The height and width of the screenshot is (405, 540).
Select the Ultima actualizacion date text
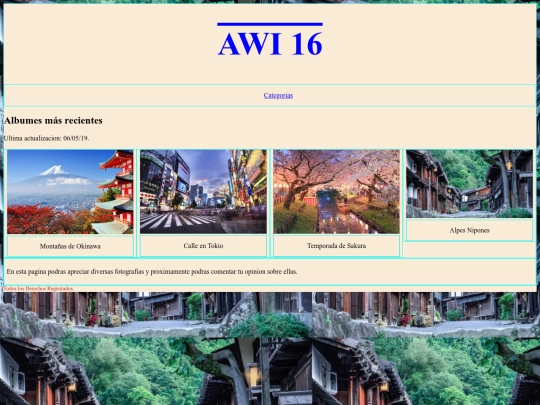pos(46,138)
